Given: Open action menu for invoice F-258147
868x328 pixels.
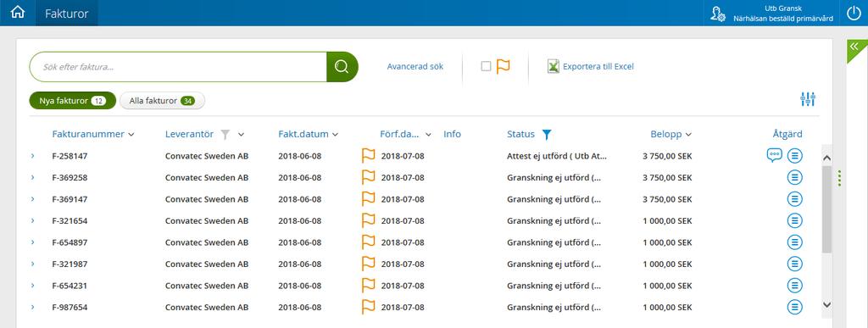Looking at the screenshot, I should tap(795, 156).
